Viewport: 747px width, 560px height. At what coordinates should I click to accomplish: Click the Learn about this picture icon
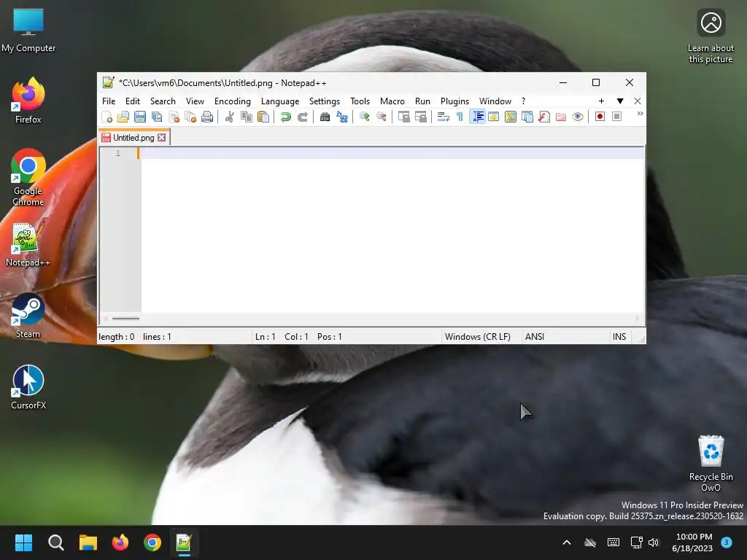(x=711, y=36)
